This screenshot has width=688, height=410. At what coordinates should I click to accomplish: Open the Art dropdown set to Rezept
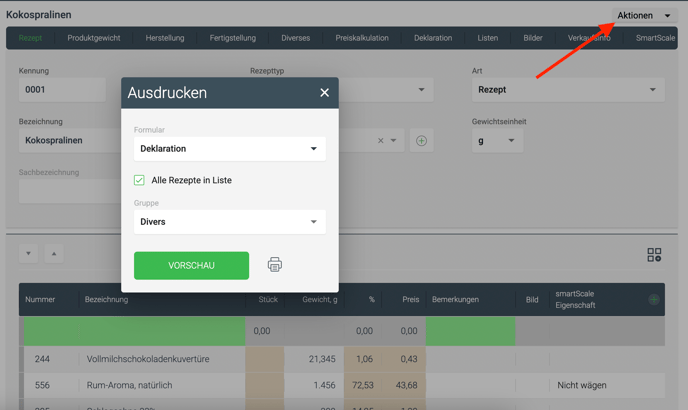[x=568, y=90]
